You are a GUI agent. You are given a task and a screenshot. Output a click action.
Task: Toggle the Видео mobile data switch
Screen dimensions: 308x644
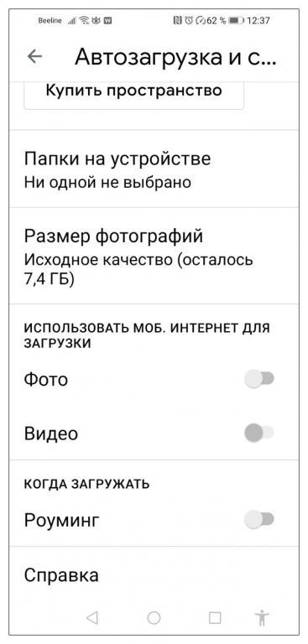(x=259, y=433)
